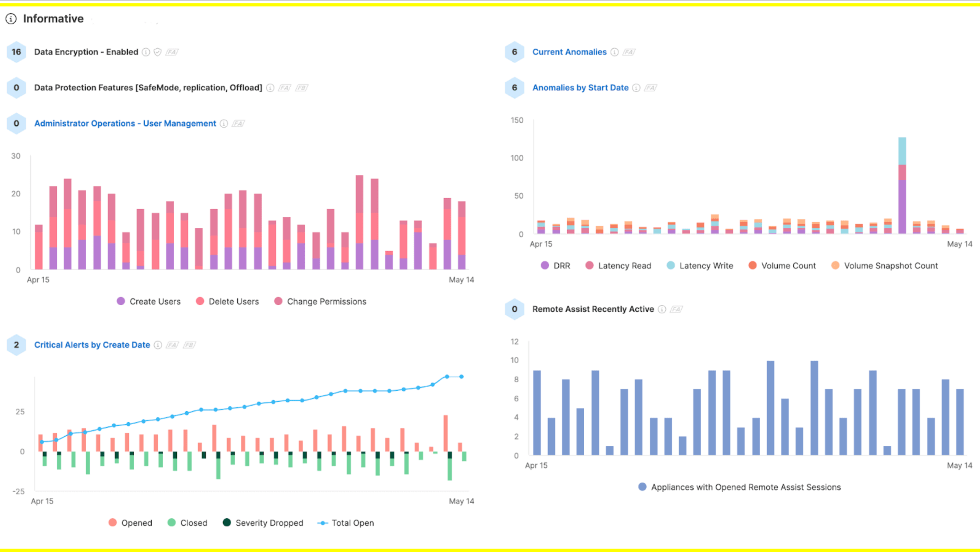Click the FA tag beside Critical Alerts by Create Date
Viewport: 980px width, 552px height.
pyautogui.click(x=172, y=345)
